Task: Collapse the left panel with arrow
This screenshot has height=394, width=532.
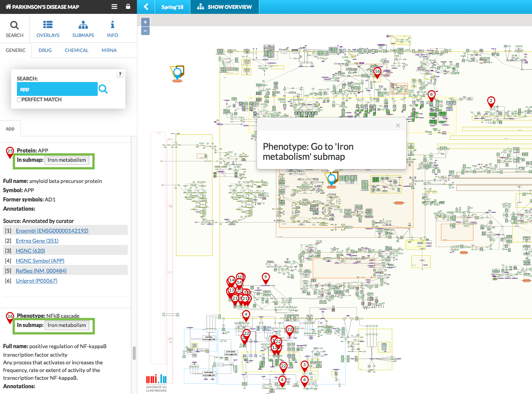Action: [x=146, y=7]
